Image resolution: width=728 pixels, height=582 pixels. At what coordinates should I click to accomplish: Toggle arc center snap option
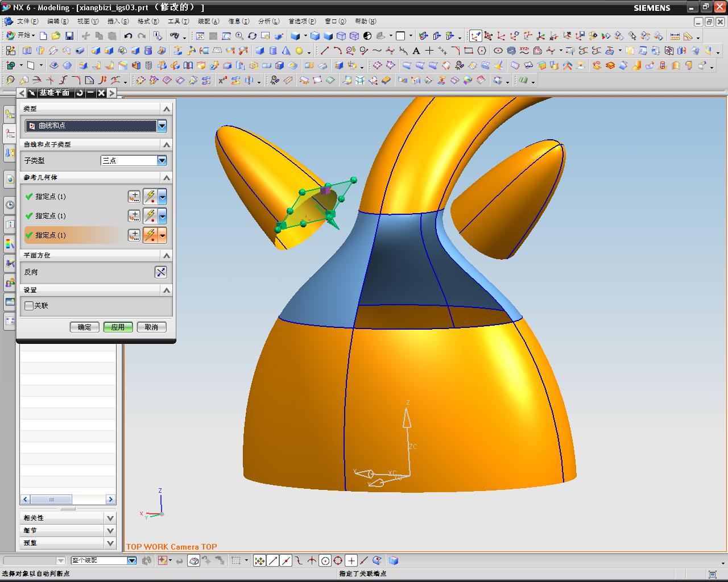tap(325, 561)
